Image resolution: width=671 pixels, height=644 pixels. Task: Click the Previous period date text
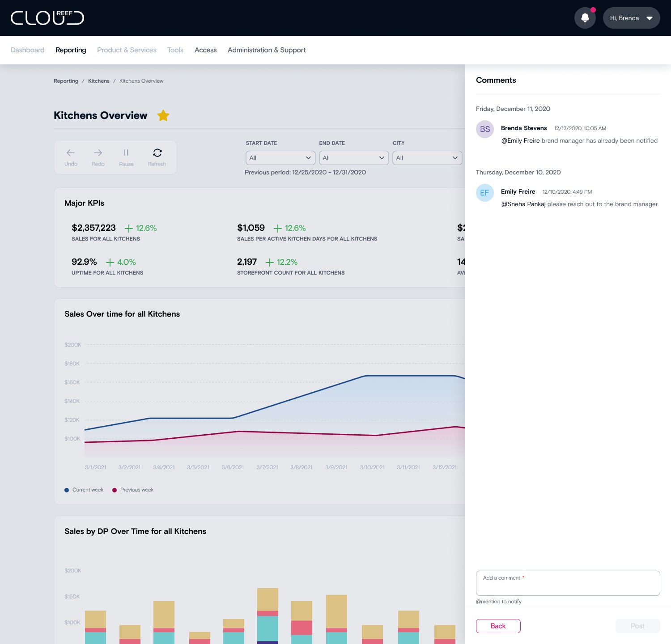[x=305, y=173]
